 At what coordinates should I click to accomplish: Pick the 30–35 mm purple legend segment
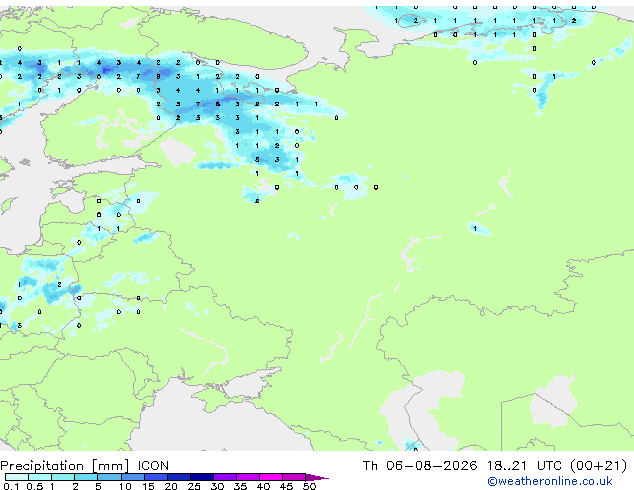[224, 477]
